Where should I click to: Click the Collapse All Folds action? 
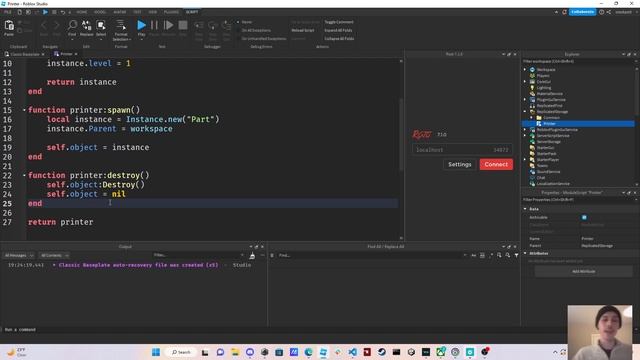click(x=339, y=39)
